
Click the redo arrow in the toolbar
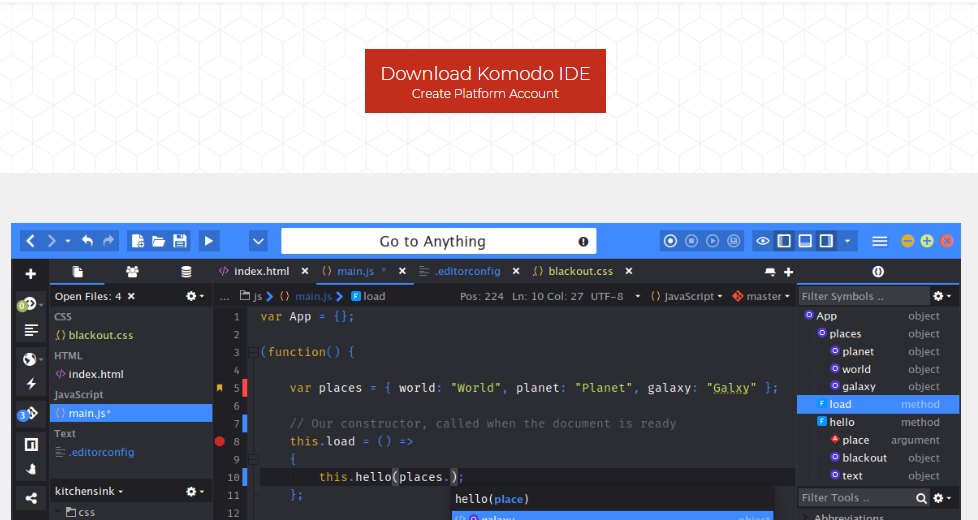[x=109, y=241]
